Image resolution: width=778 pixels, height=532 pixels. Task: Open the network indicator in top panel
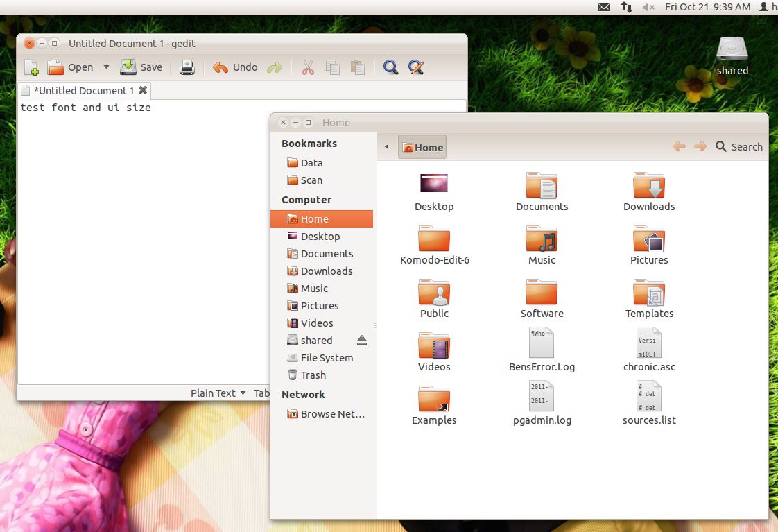tap(626, 7)
